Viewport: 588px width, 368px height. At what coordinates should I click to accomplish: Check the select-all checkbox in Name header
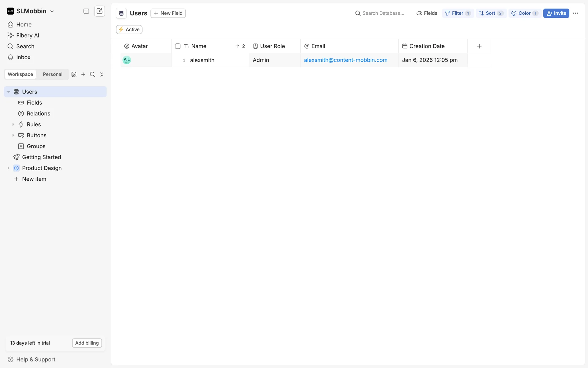[178, 46]
